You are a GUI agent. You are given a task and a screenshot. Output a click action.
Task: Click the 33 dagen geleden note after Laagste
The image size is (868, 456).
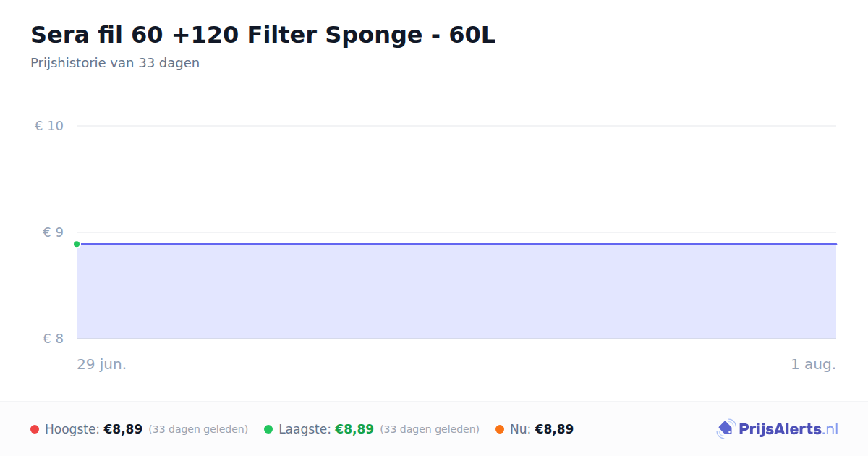430,429
